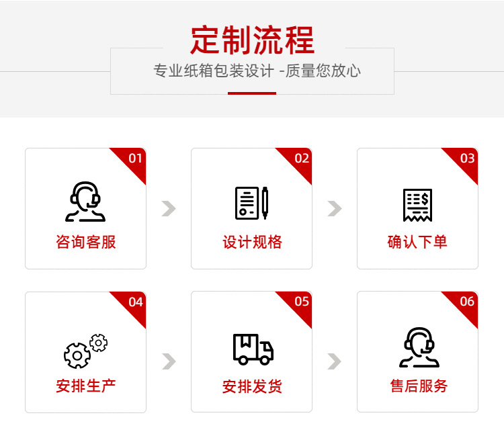
Task: Click the 定制流程 heading
Action: pyautogui.click(x=252, y=40)
